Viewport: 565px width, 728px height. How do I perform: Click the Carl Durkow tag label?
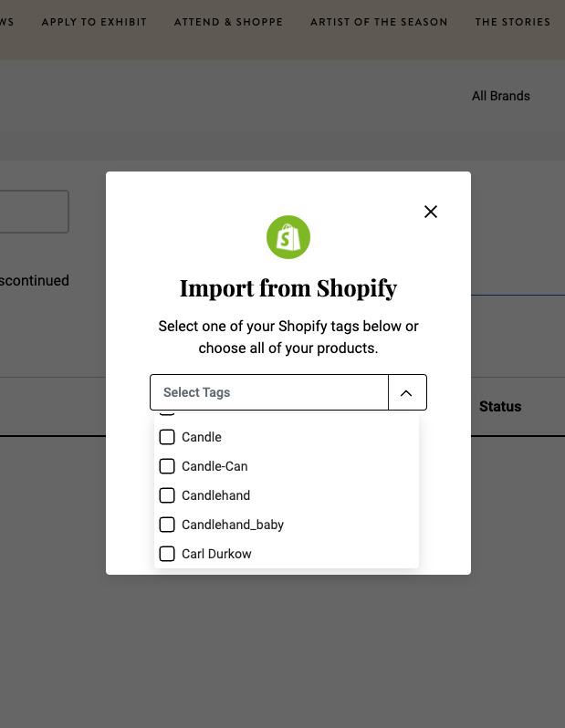pos(216,554)
